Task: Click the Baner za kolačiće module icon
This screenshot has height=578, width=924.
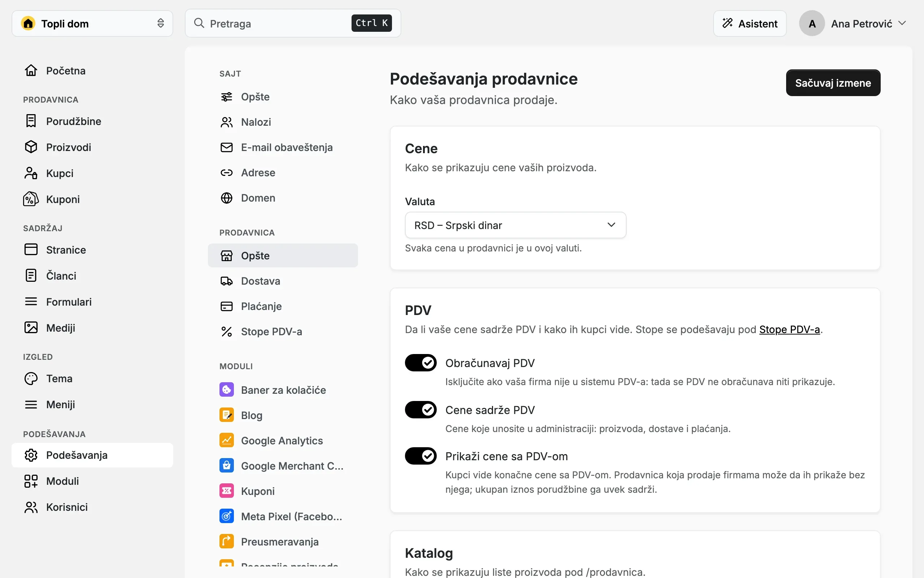Action: [x=226, y=389]
